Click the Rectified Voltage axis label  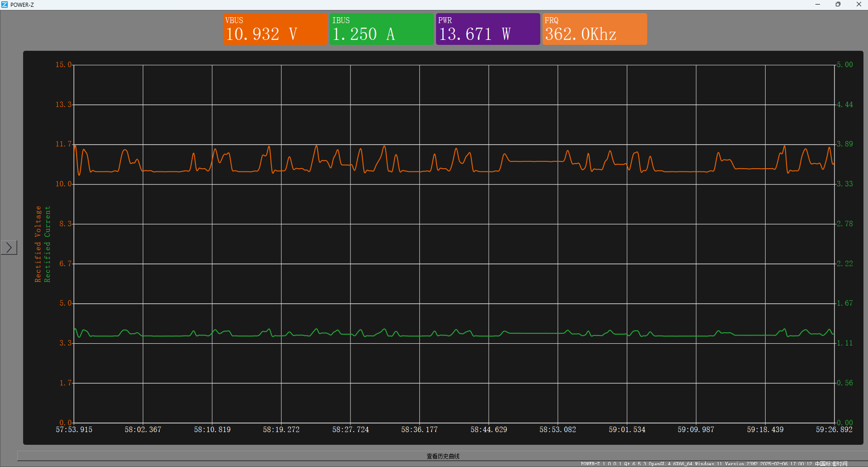click(38, 244)
